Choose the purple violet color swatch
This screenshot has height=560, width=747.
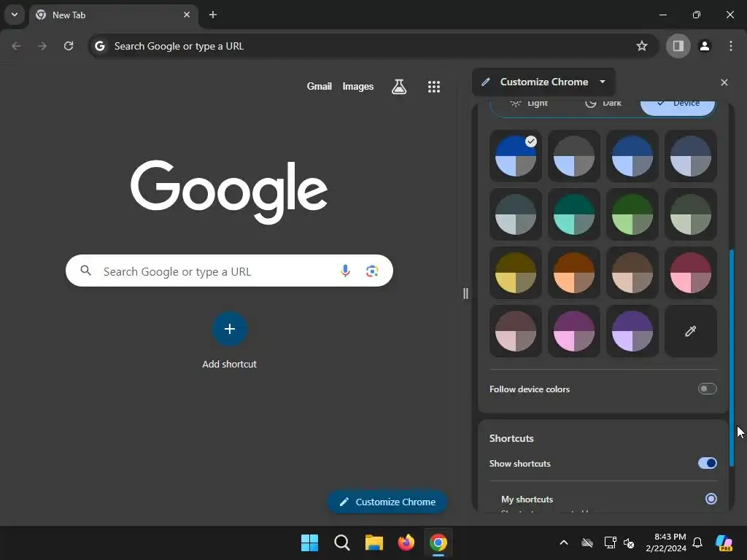tap(632, 332)
